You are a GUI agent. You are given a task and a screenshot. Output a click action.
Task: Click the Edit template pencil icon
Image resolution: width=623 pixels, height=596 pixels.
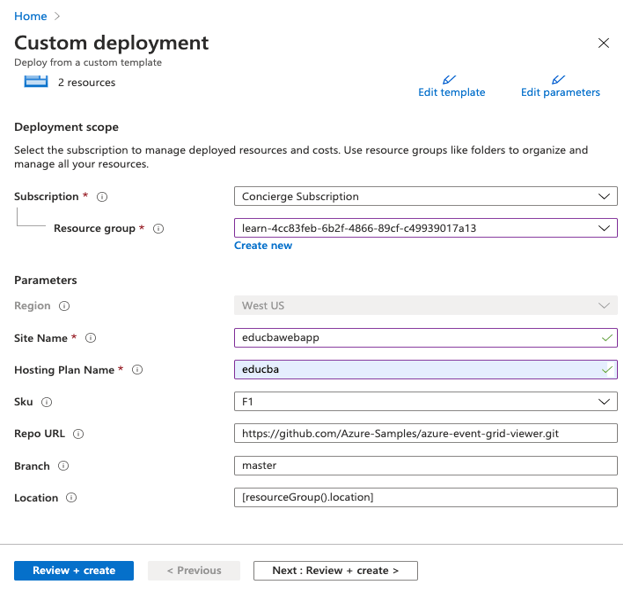[x=450, y=79]
